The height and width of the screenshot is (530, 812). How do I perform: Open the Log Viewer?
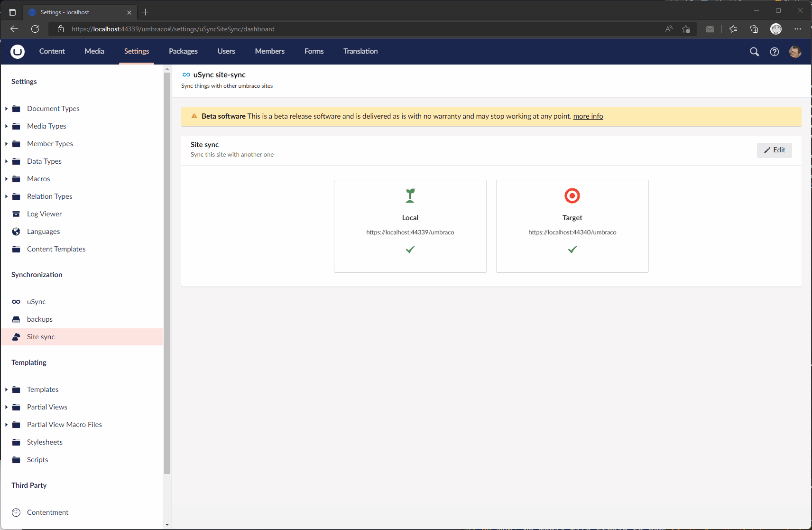pyautogui.click(x=44, y=214)
